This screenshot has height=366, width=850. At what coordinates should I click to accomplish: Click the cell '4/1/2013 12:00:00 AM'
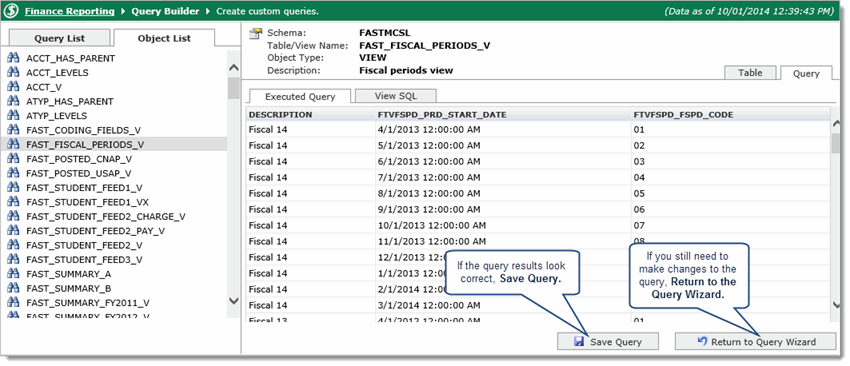point(503,130)
